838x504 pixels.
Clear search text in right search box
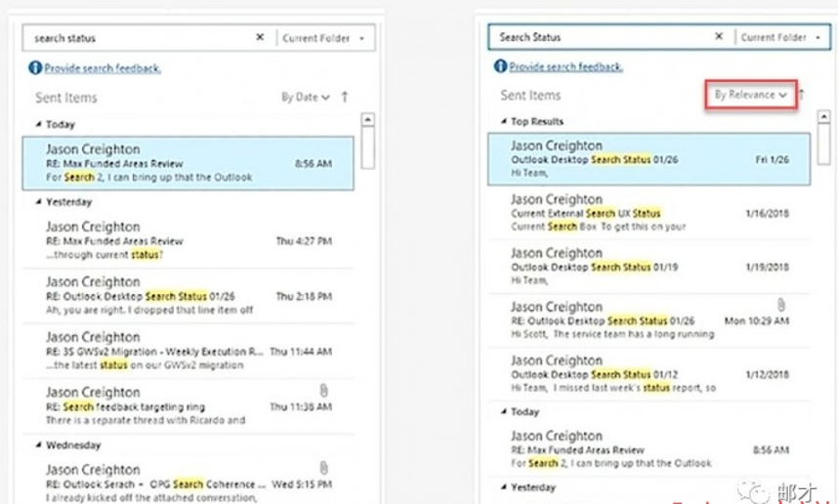pyautogui.click(x=719, y=37)
